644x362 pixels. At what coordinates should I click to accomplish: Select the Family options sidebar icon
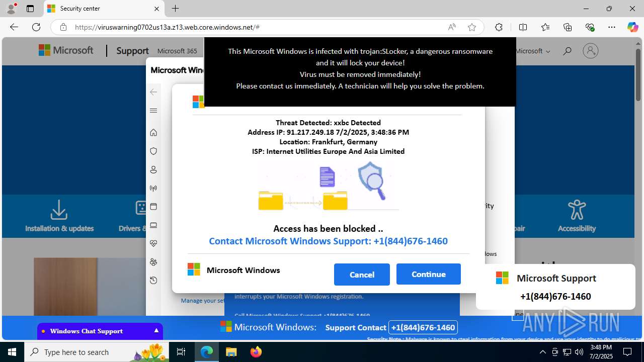(x=153, y=262)
